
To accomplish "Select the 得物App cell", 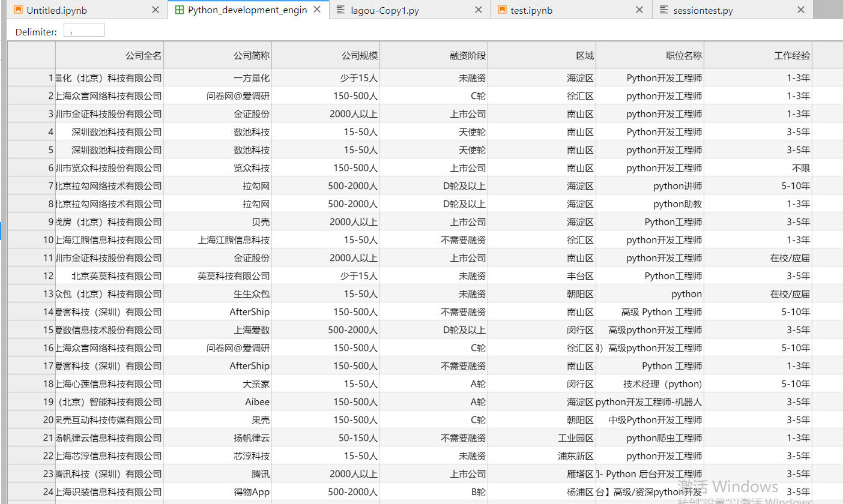I will tap(217, 492).
